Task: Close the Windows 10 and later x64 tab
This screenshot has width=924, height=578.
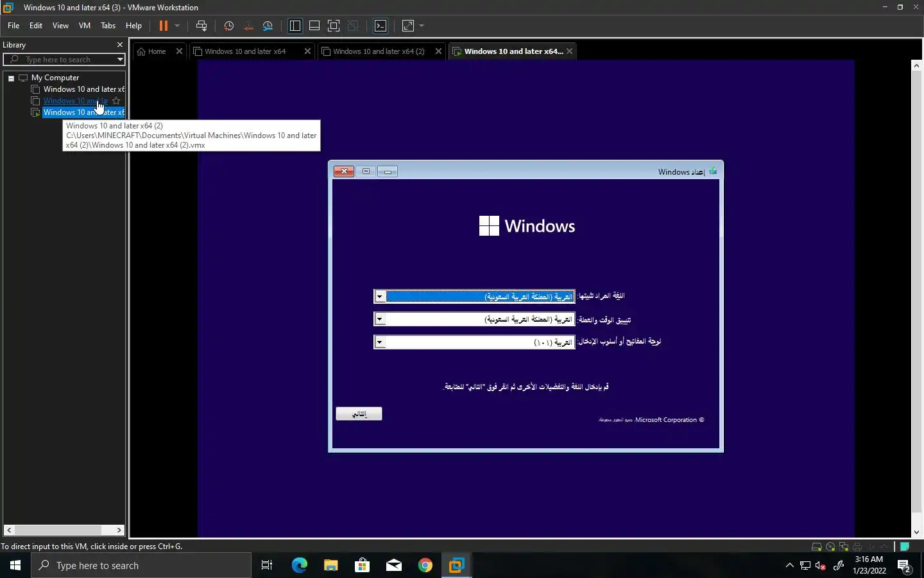Action: coord(307,51)
